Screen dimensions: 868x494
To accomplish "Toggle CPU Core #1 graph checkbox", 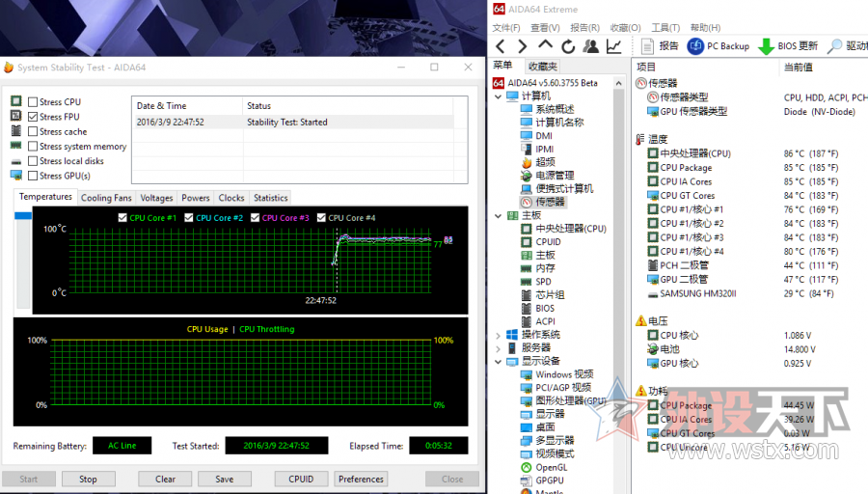I will click(122, 218).
